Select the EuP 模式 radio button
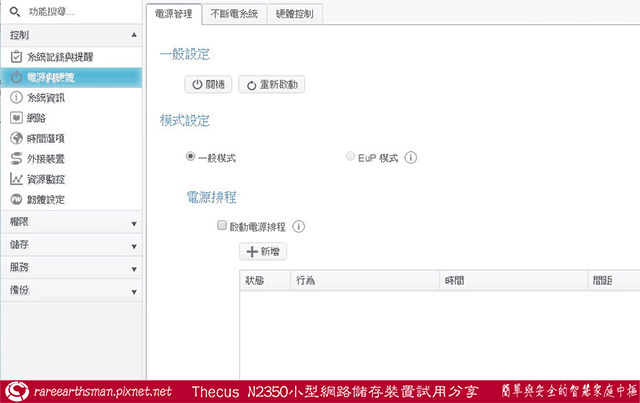 point(349,157)
